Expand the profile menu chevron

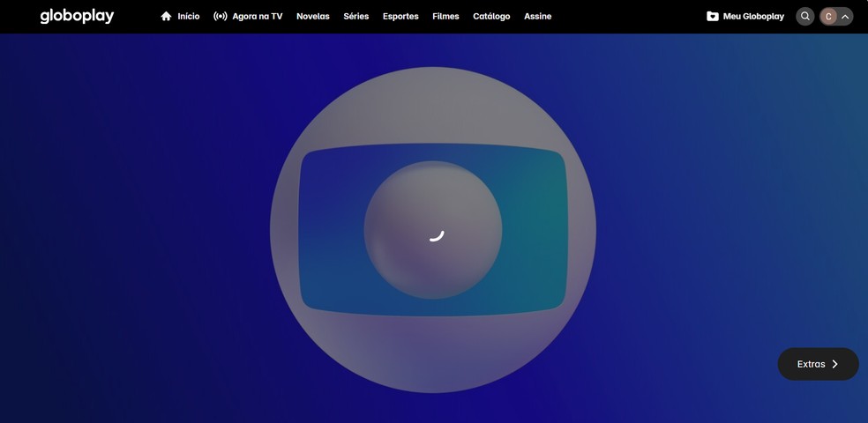845,17
